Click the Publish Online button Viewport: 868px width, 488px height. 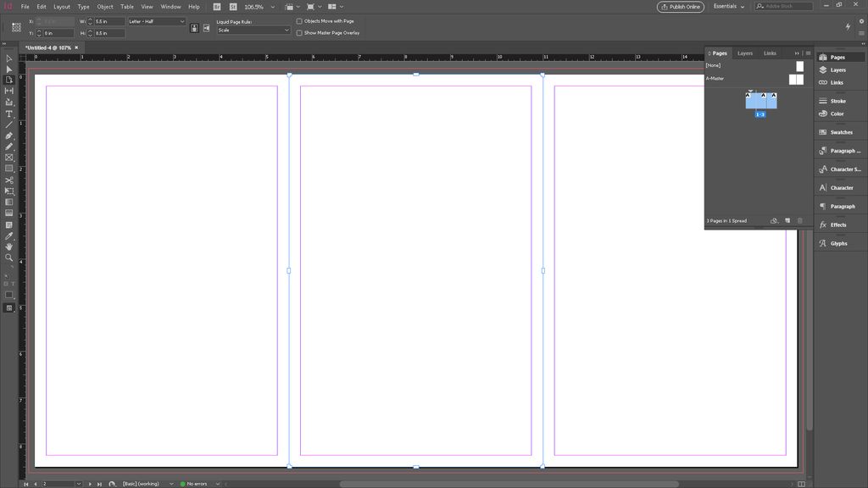pos(681,7)
